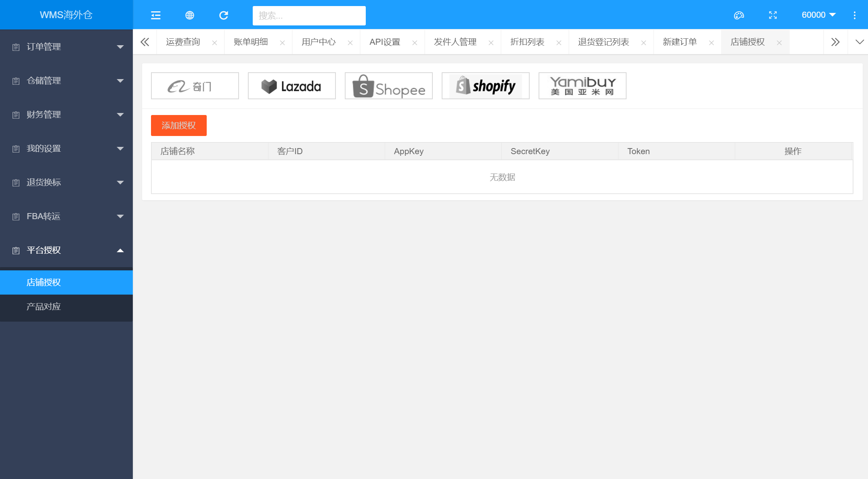Click the 添加授权 button

pyautogui.click(x=178, y=126)
